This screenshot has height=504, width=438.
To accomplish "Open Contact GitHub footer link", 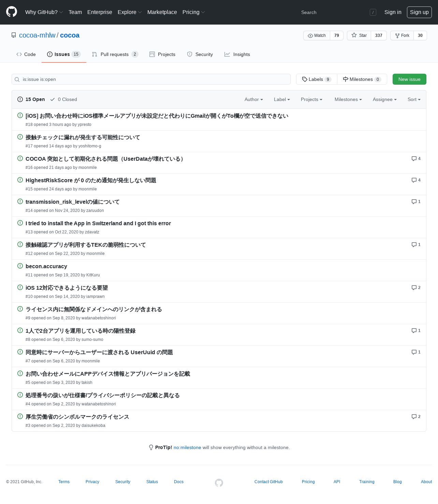I will coord(268,482).
